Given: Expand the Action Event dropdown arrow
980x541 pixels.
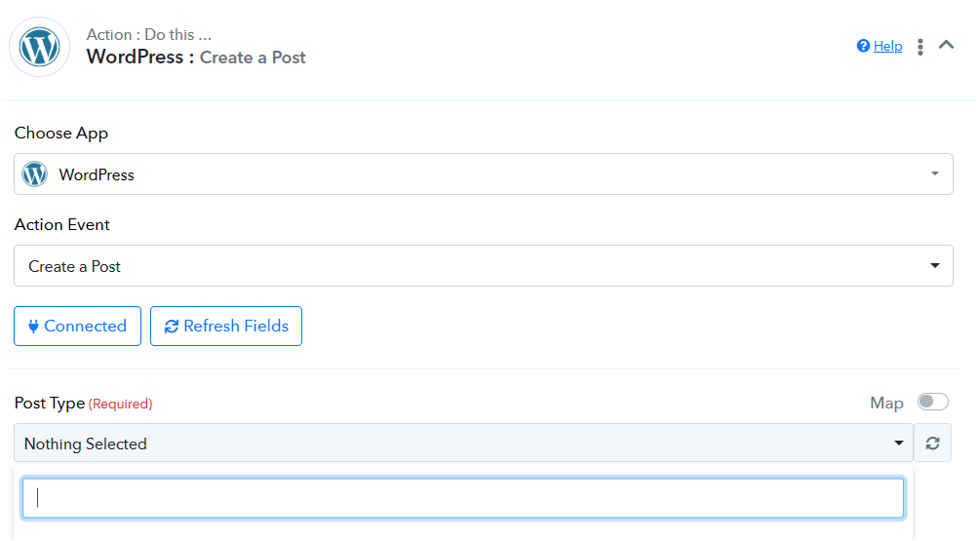Looking at the screenshot, I should point(935,265).
